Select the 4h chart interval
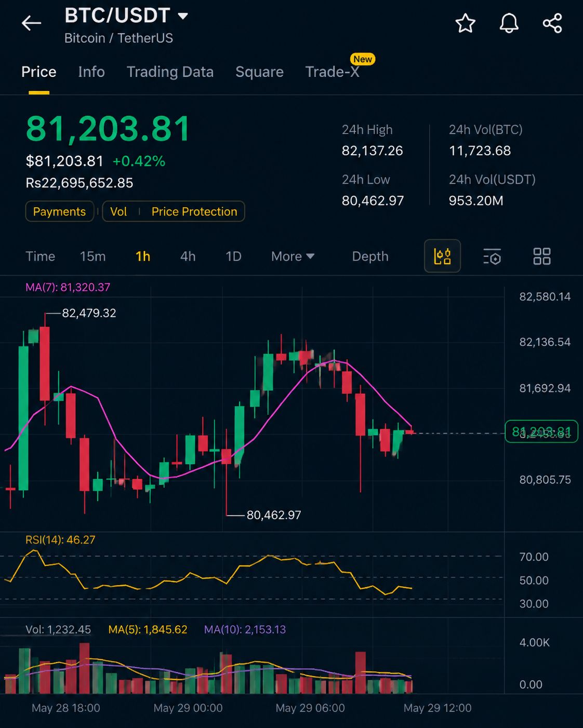The image size is (583, 728). [x=188, y=257]
